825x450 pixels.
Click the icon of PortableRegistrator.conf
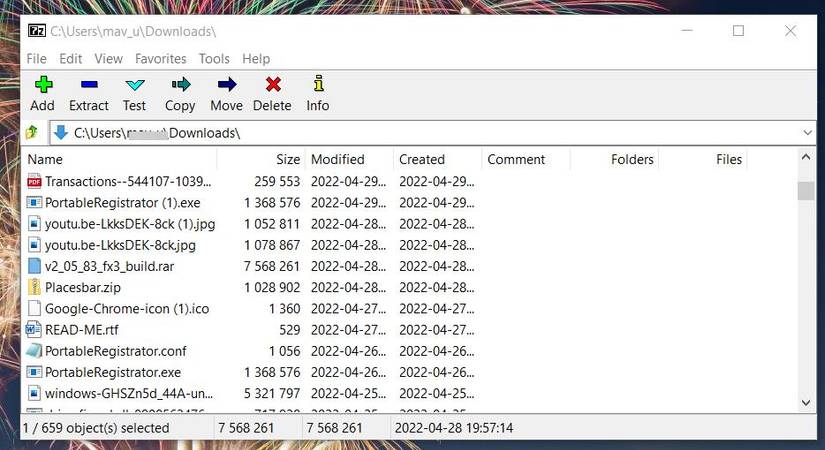pos(34,351)
